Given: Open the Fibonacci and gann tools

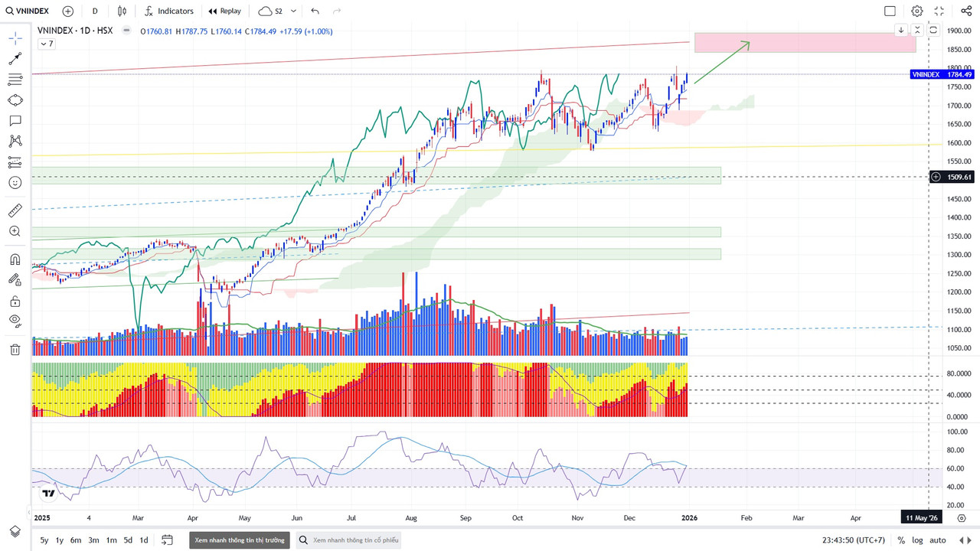Looking at the screenshot, I should [15, 80].
